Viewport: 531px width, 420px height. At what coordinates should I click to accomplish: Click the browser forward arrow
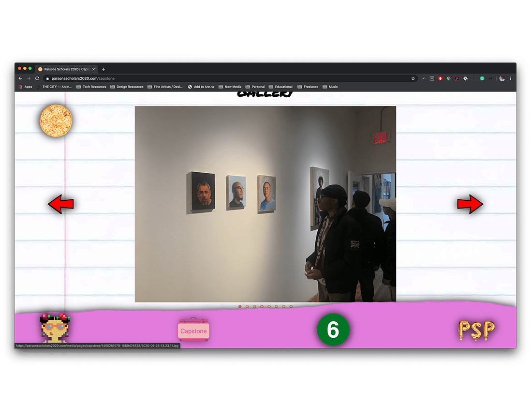point(29,78)
